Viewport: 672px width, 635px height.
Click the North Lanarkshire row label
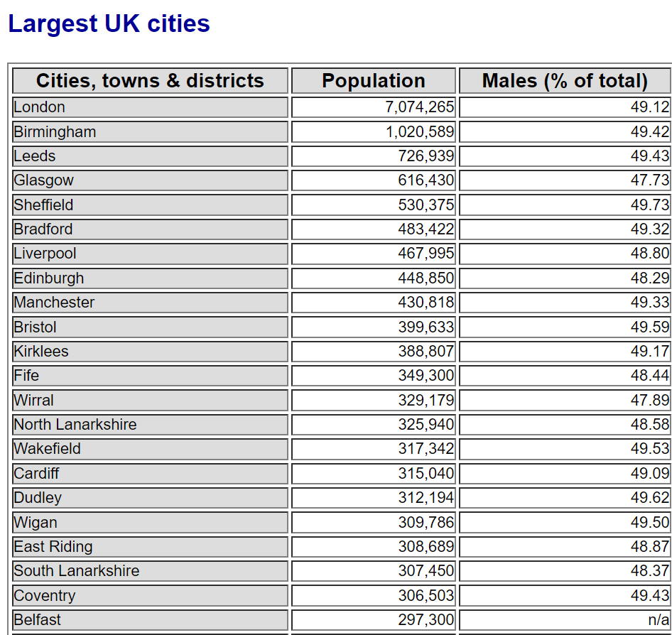coord(150,425)
